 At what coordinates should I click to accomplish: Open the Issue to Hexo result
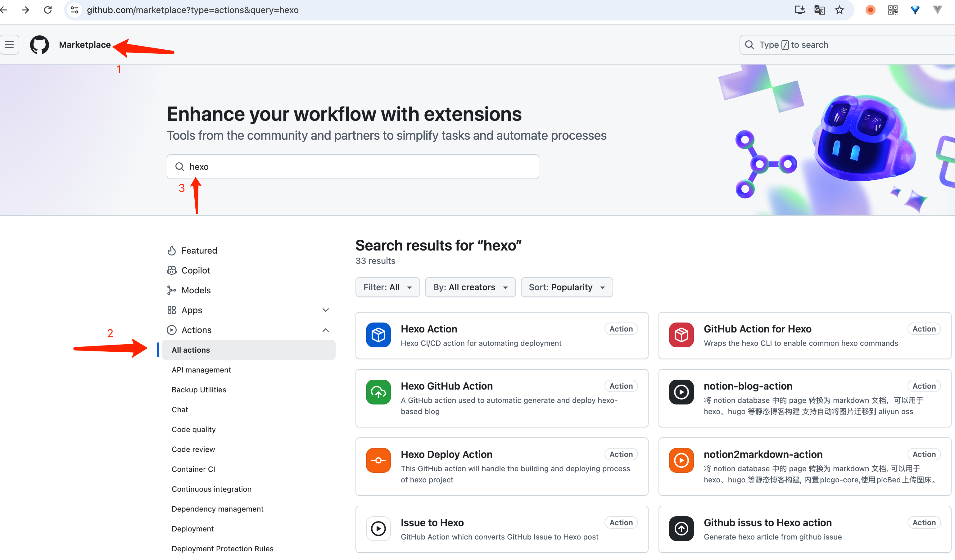pos(432,522)
